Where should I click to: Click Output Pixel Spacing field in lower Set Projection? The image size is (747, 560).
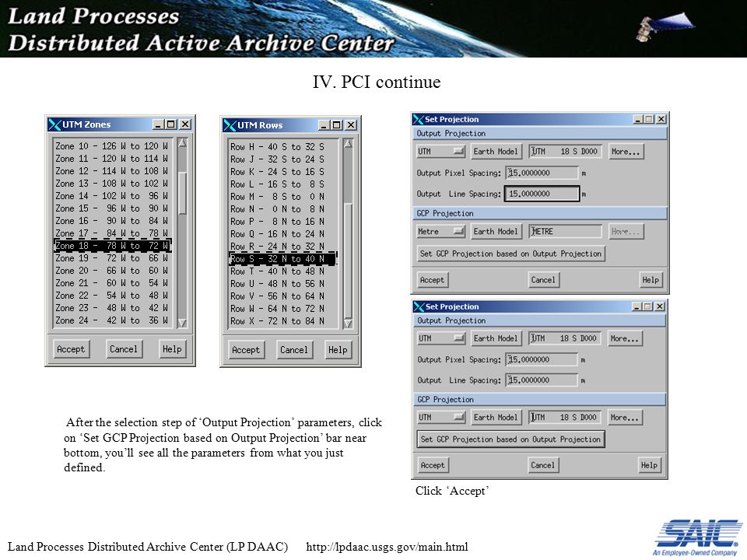click(x=542, y=359)
